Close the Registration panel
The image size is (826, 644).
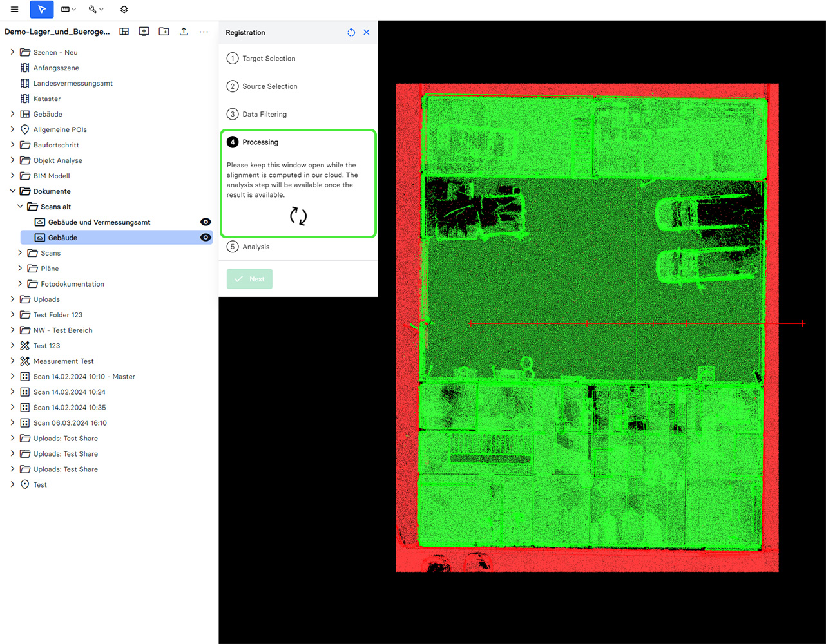pos(367,32)
